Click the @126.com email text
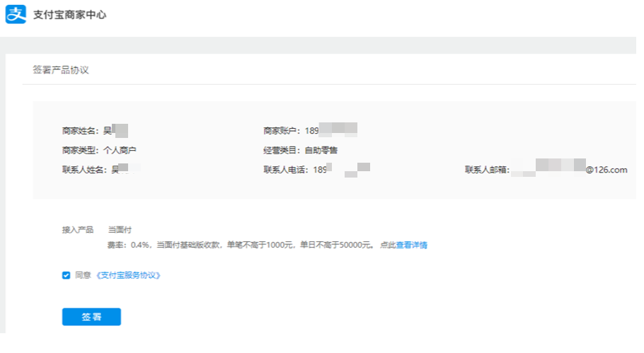Image resolution: width=644 pixels, height=353 pixels. pos(606,170)
